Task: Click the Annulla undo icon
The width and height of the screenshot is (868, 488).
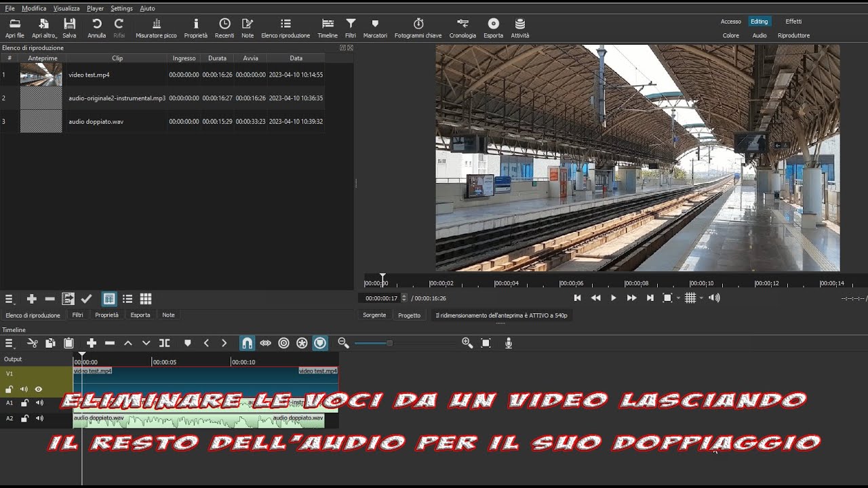Action: coord(96,28)
